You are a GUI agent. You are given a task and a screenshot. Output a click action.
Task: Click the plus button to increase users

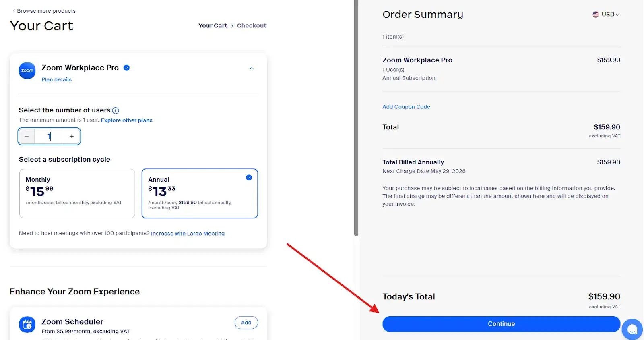72,136
